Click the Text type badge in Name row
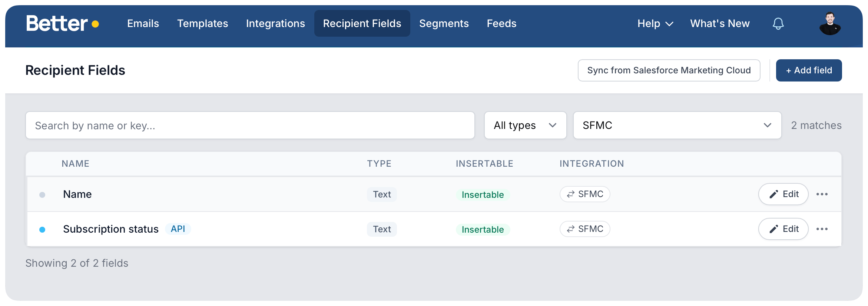 click(382, 194)
